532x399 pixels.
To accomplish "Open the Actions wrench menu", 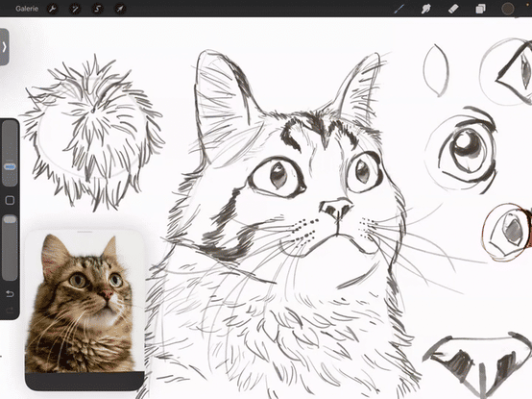I will 52,9.
